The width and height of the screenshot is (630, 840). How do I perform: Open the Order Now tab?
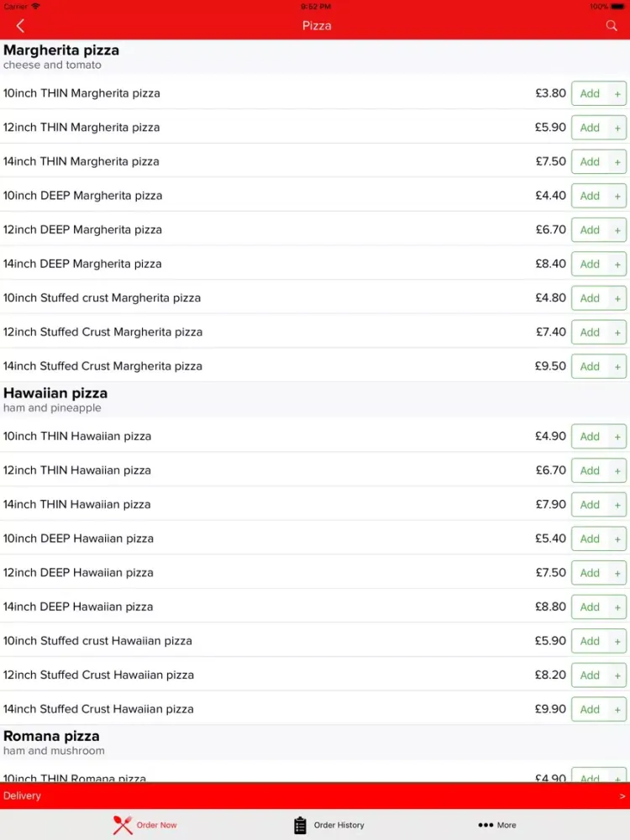click(144, 825)
